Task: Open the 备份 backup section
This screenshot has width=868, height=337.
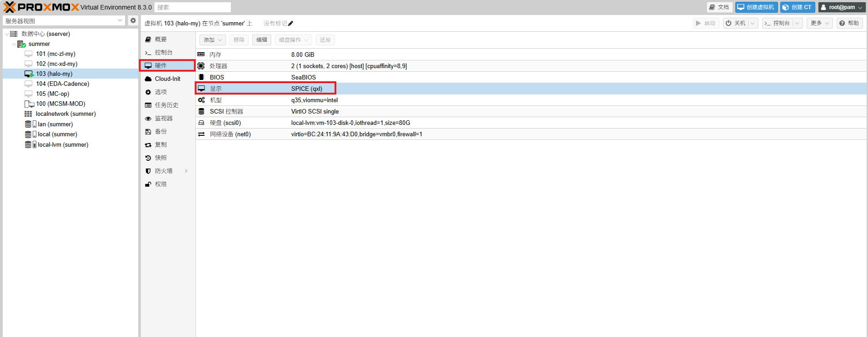Action: point(161,132)
